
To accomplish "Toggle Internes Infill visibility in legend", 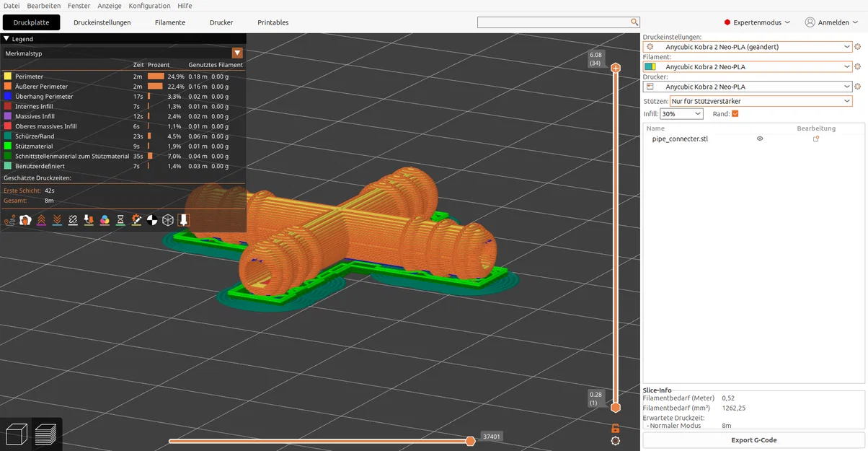I will pos(123,106).
